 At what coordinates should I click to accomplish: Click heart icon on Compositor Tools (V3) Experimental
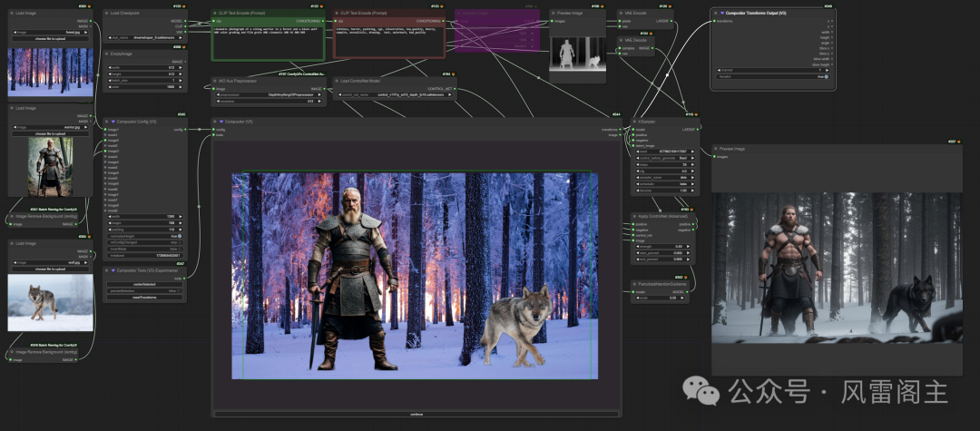[113, 270]
